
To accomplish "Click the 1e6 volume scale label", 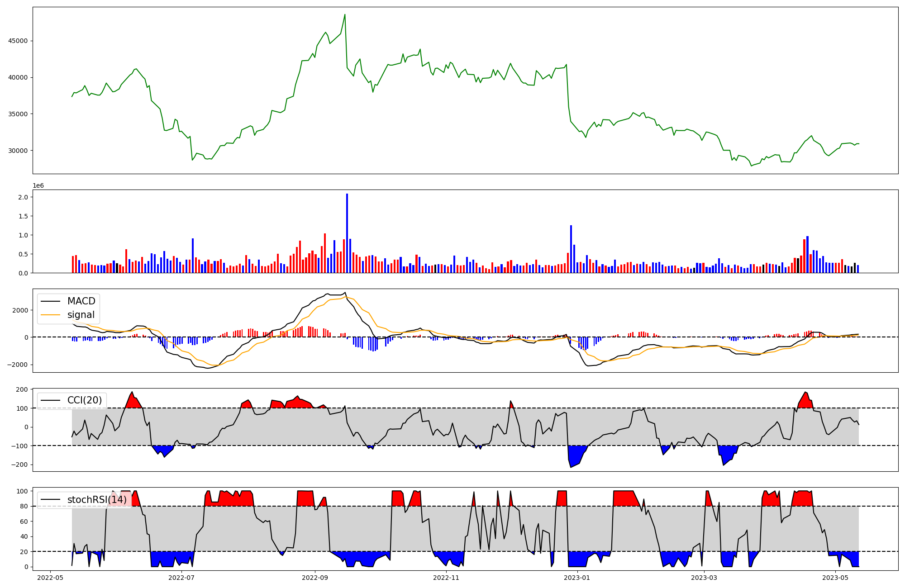I will tap(38, 185).
